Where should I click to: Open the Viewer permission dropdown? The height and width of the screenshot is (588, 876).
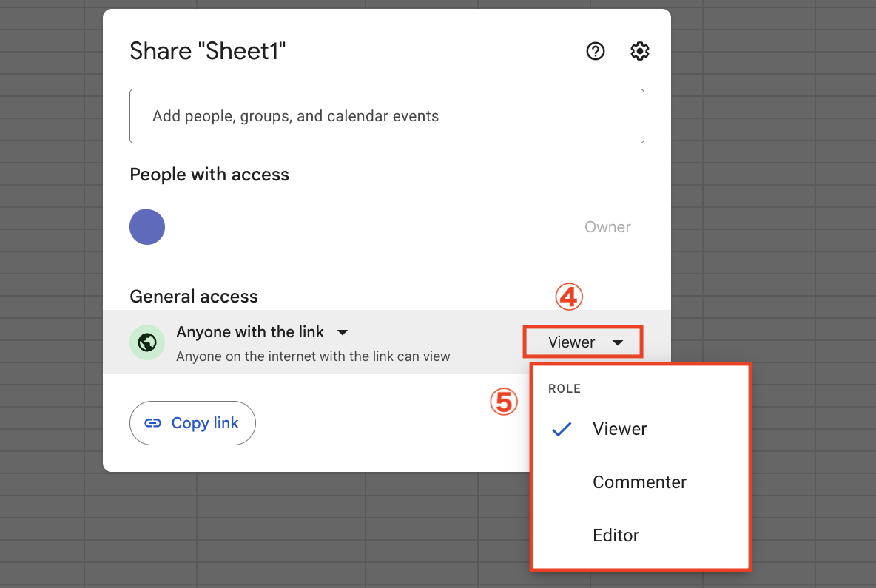pos(582,342)
